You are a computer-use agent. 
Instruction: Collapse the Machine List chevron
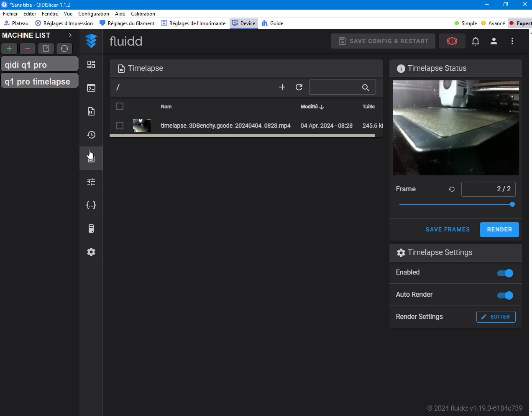(70, 35)
